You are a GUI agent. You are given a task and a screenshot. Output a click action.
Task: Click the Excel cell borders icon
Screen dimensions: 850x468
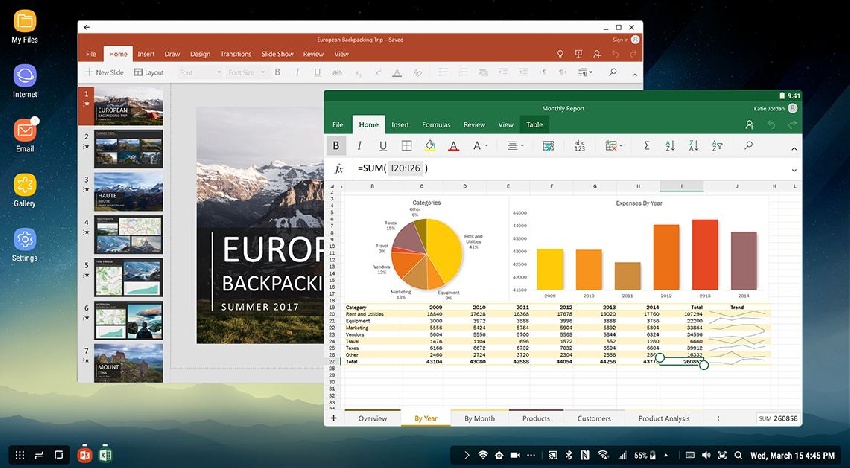[405, 146]
